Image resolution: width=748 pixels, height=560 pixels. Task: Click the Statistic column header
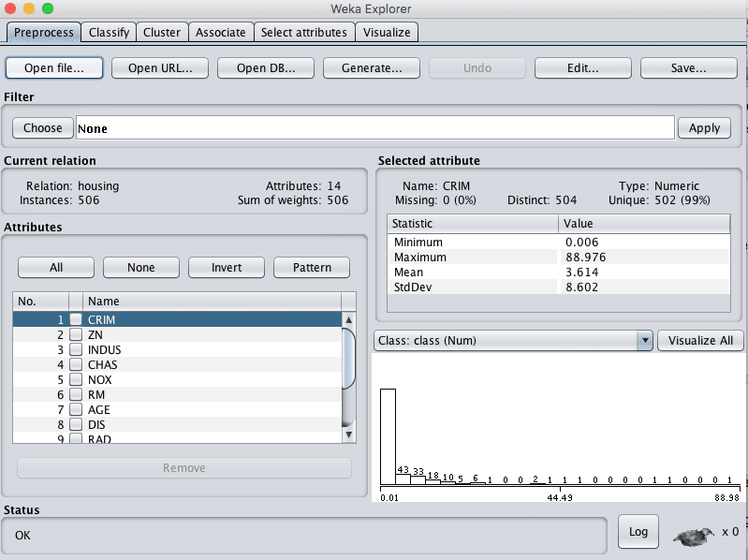tap(473, 224)
